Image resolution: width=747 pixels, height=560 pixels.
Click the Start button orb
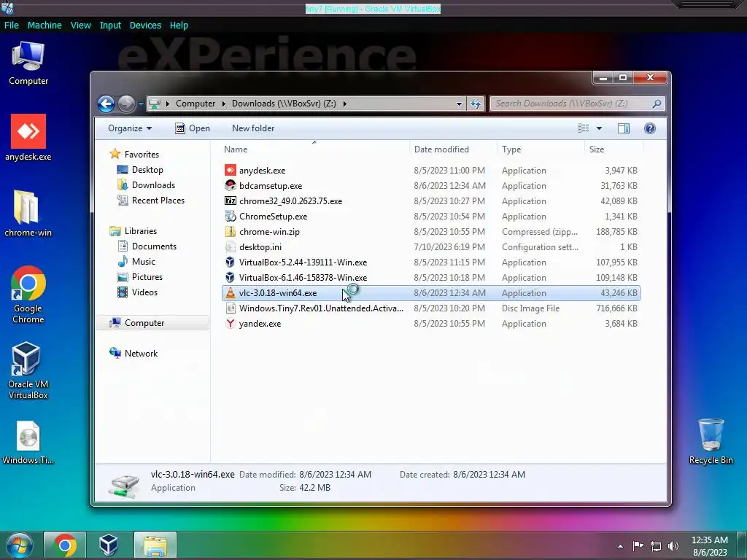pyautogui.click(x=19, y=545)
